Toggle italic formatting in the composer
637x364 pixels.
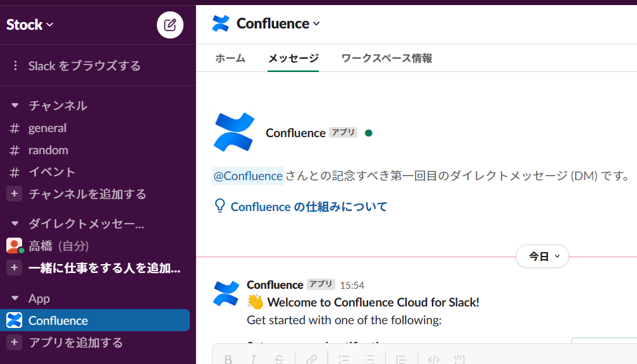254,359
